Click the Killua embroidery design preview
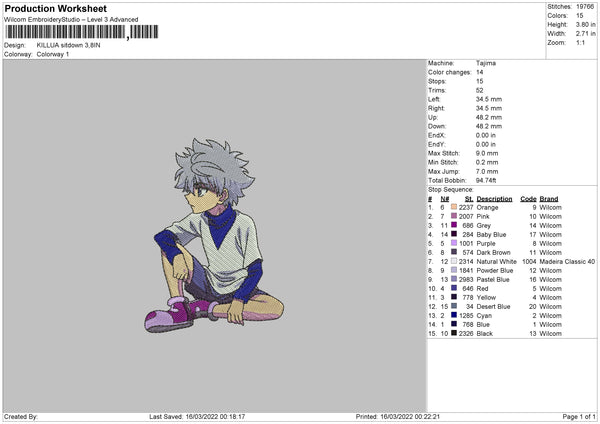 [x=214, y=235]
